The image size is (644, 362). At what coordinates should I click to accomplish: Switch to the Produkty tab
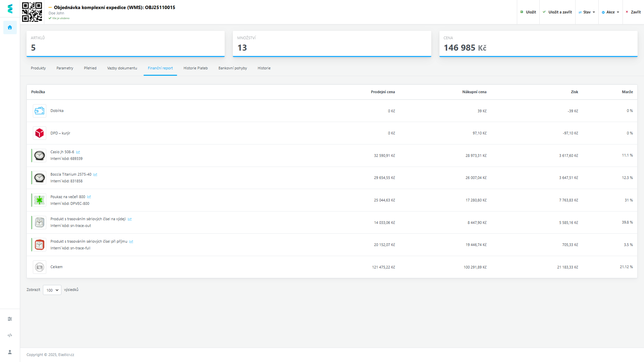(x=38, y=68)
